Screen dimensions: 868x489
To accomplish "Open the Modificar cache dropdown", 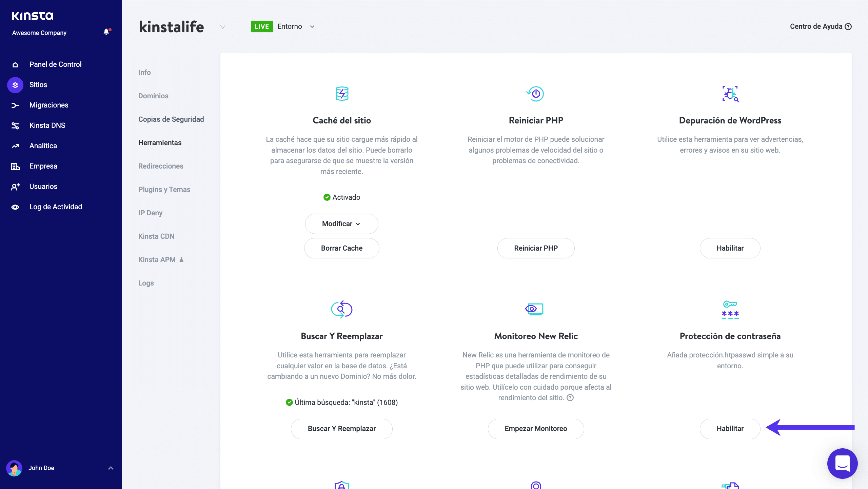I will click(x=341, y=224).
